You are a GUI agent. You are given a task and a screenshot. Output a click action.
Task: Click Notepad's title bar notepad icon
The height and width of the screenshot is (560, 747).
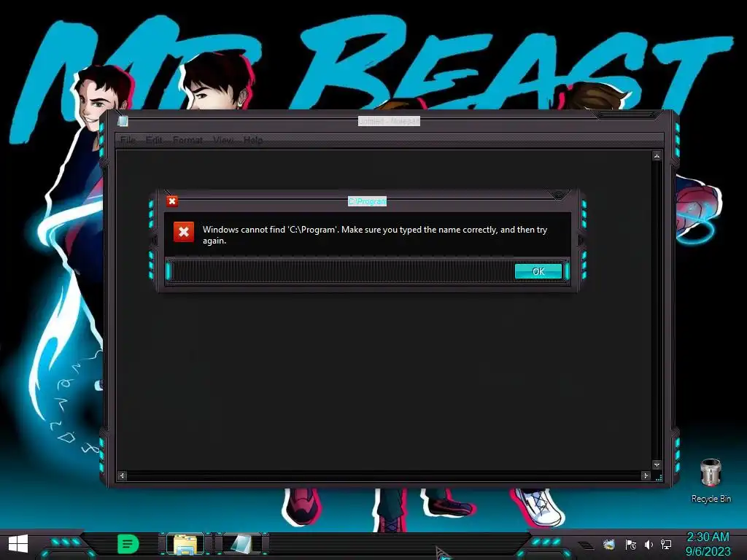click(123, 121)
